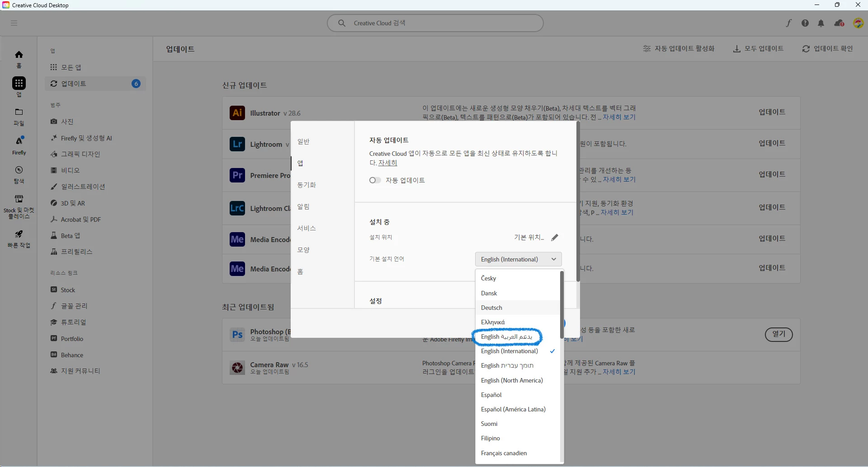Select Français canadien language
Image resolution: width=868 pixels, height=467 pixels.
(x=518, y=453)
